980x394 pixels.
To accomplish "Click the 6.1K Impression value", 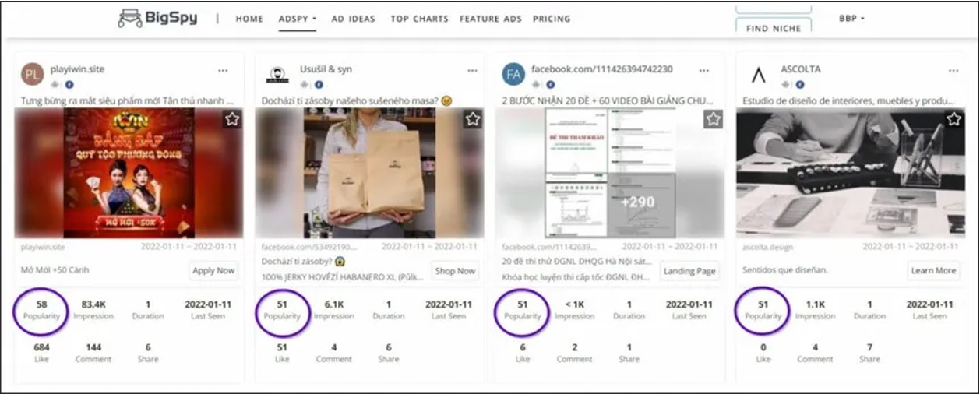I will click(334, 304).
